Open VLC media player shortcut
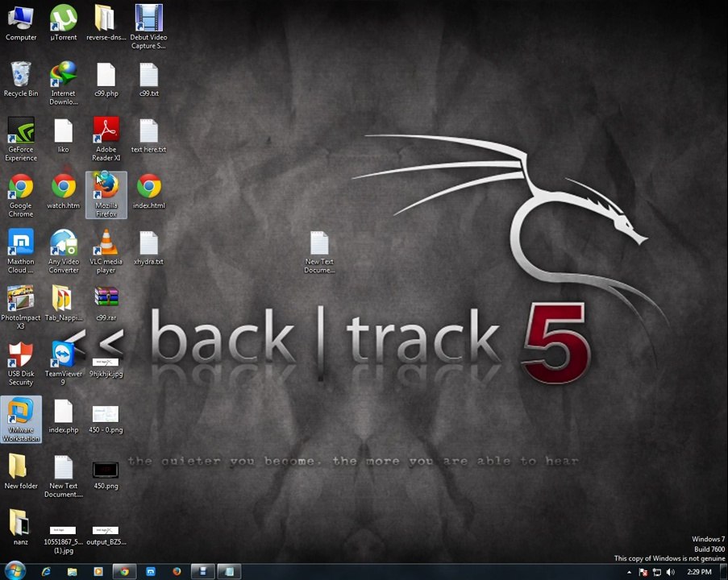The image size is (728, 580). pos(106,251)
